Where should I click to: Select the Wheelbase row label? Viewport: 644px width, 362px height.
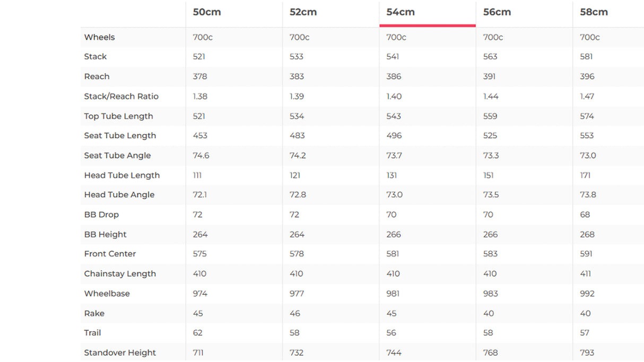pyautogui.click(x=107, y=294)
